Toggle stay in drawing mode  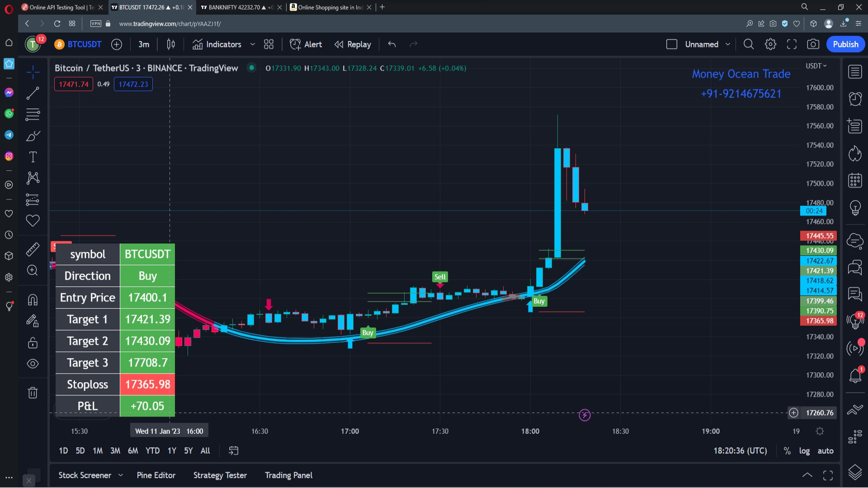(33, 321)
